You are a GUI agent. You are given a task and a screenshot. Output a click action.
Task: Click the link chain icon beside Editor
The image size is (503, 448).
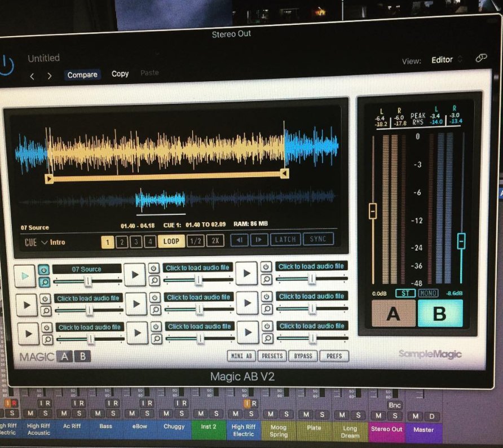click(481, 58)
